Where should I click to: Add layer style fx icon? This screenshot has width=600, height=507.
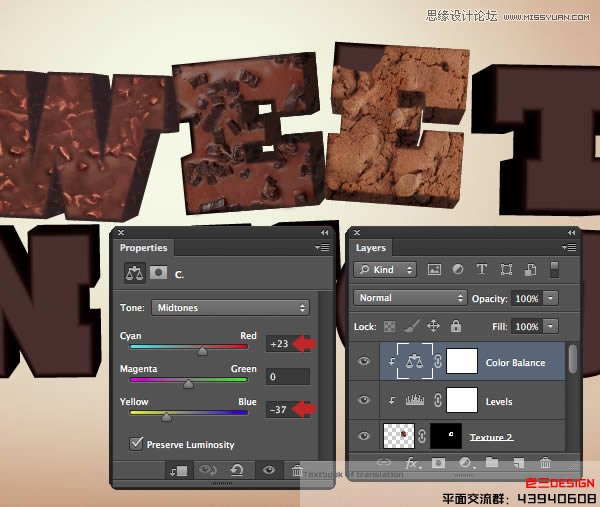coord(412,463)
